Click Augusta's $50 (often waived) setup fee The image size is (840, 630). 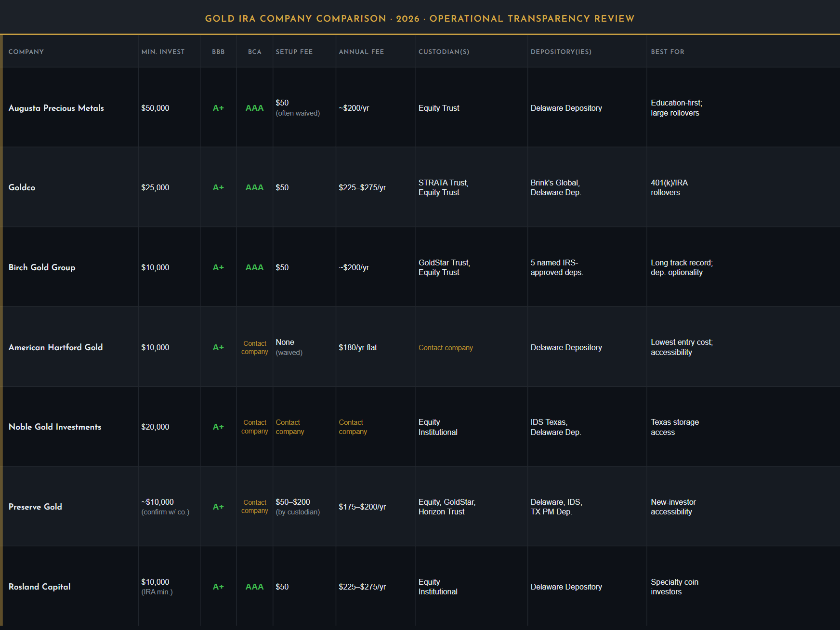click(x=298, y=108)
